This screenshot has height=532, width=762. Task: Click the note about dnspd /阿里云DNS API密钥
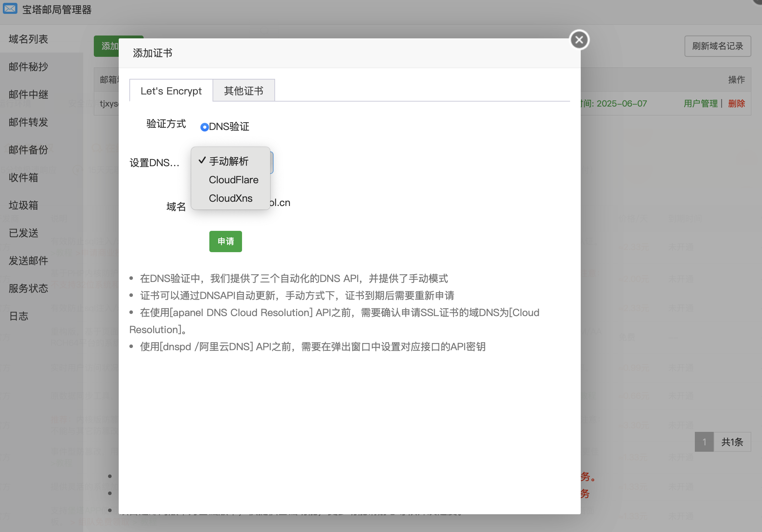(313, 347)
